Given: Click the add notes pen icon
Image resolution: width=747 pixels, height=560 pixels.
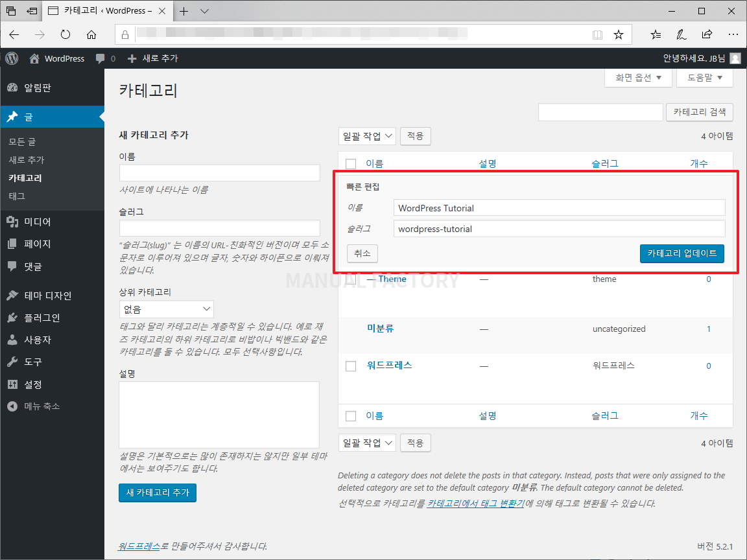Looking at the screenshot, I should click(682, 34).
